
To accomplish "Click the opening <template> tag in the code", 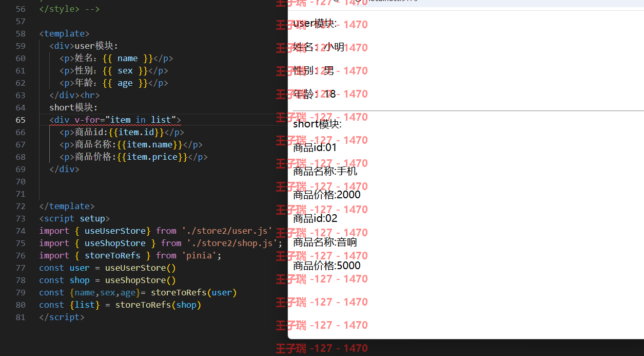I will point(64,33).
